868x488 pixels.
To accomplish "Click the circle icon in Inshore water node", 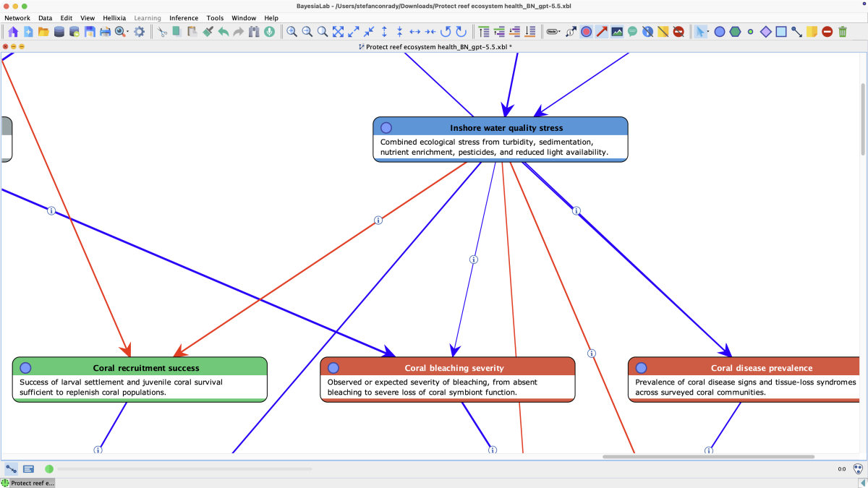I will tap(386, 128).
